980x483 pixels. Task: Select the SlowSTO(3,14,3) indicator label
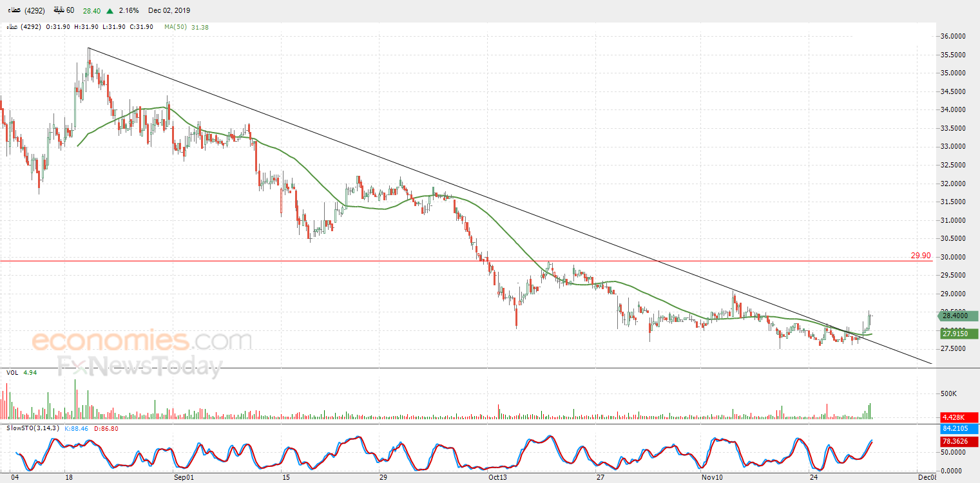(33, 428)
